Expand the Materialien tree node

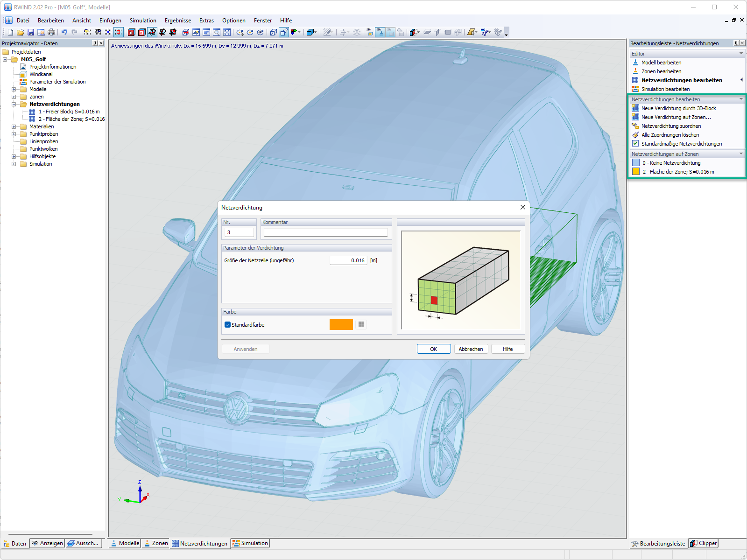pyautogui.click(x=14, y=126)
